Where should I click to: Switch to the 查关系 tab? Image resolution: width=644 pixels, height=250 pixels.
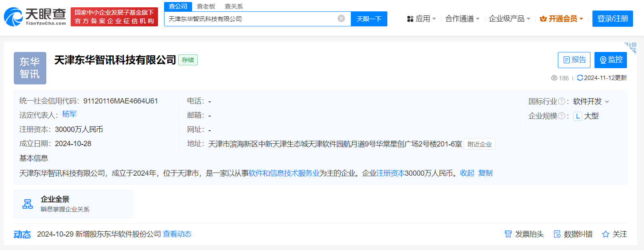point(234,6)
